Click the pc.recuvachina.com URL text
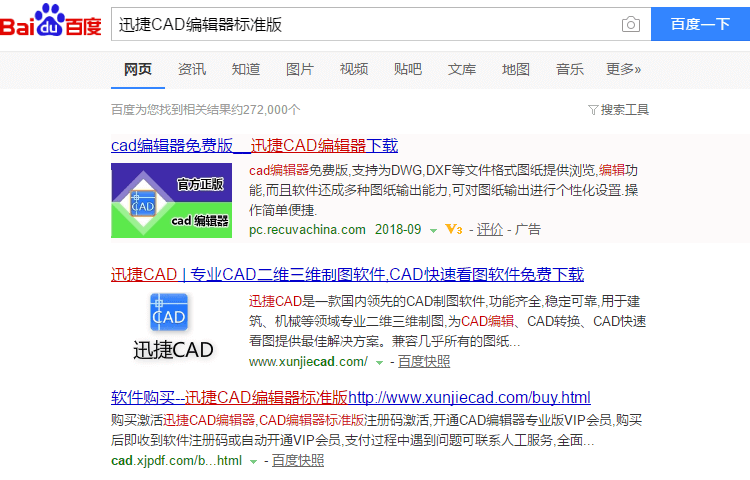 pyautogui.click(x=307, y=229)
